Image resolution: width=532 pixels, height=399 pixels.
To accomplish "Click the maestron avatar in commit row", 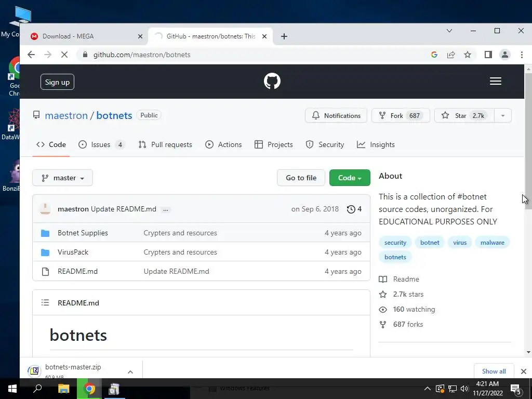I will click(45, 209).
